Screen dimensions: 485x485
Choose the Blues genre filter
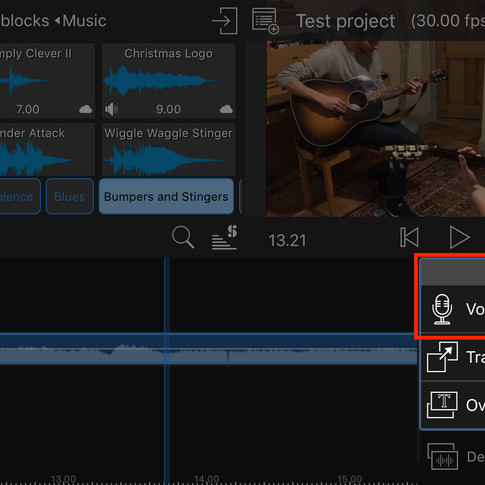click(70, 196)
